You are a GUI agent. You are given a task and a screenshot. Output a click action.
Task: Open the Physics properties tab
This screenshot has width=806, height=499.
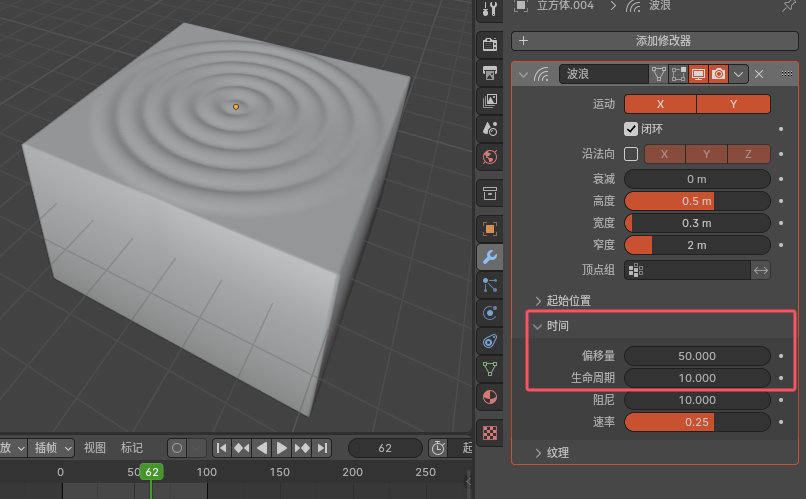coord(489,313)
